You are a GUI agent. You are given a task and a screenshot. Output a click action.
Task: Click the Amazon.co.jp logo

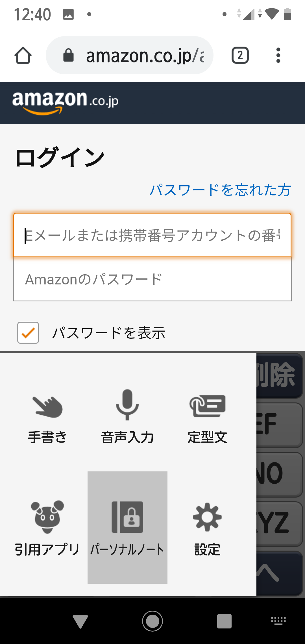click(x=65, y=103)
